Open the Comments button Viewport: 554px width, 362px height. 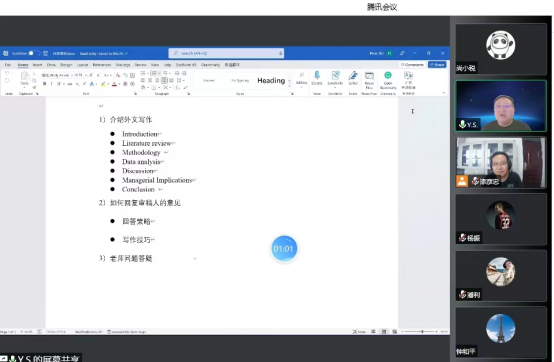click(x=412, y=65)
